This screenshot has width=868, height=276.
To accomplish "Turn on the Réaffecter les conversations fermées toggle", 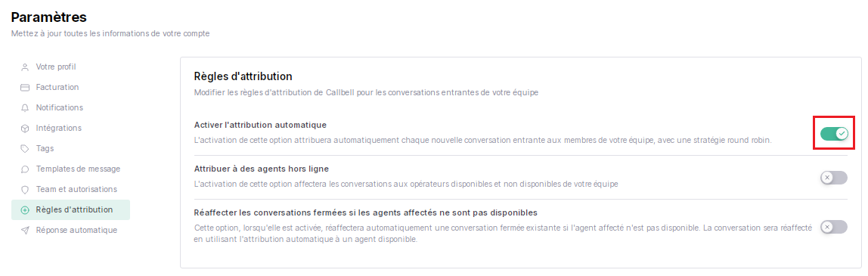I will click(834, 227).
